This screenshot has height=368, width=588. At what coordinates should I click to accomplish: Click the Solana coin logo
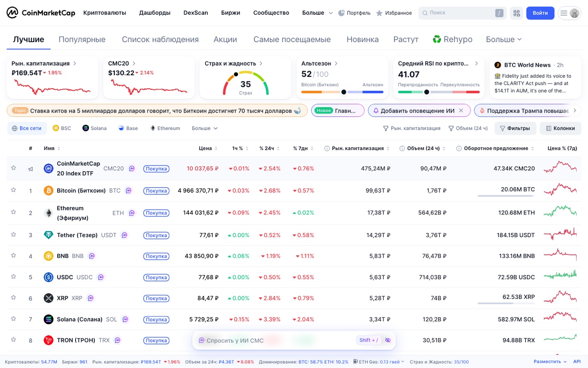click(49, 319)
